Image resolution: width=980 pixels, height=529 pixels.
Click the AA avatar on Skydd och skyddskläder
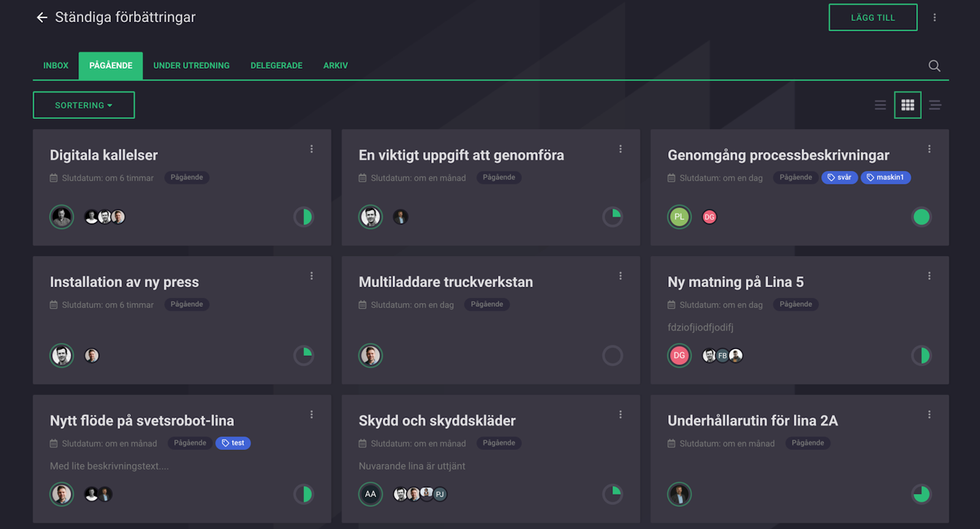[371, 494]
